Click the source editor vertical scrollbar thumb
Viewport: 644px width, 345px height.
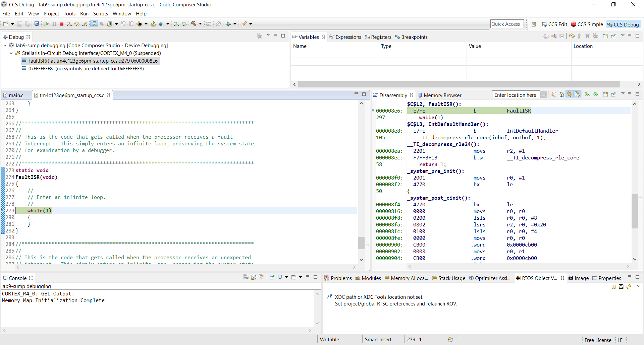pyautogui.click(x=361, y=243)
